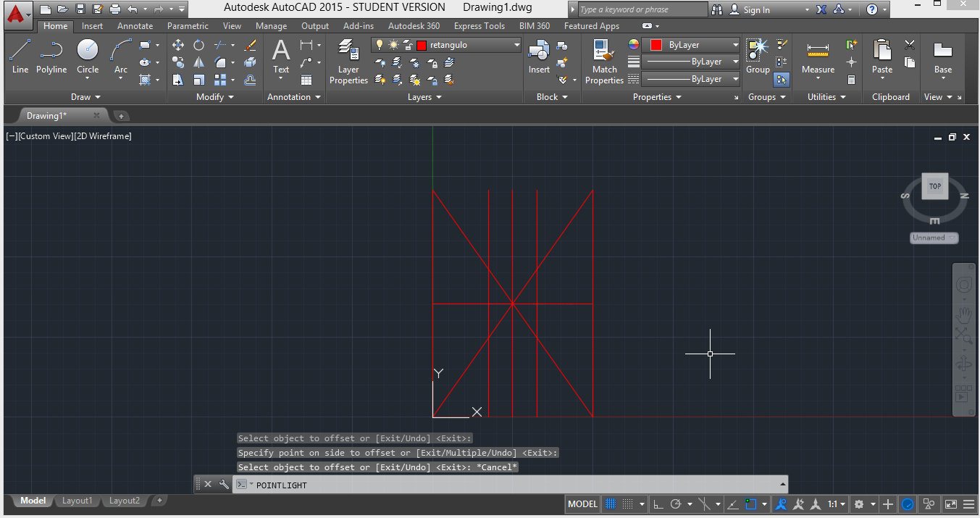This screenshot has width=980, height=518.
Task: Click the Cut icon in Clipboard panel
Action: [x=910, y=45]
